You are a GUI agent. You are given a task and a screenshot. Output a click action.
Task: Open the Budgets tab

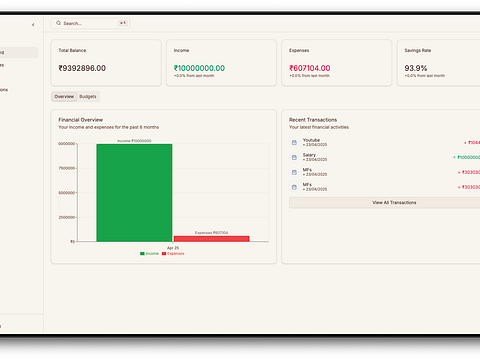[x=88, y=96]
